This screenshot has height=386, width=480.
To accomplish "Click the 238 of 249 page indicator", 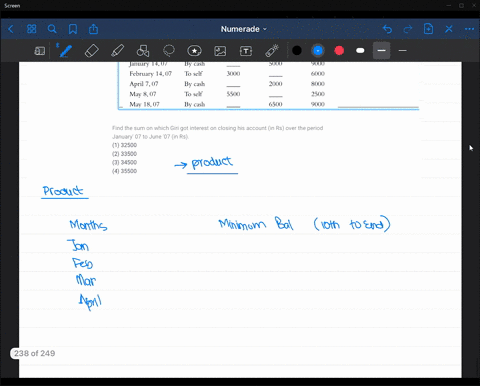I will 34,353.
